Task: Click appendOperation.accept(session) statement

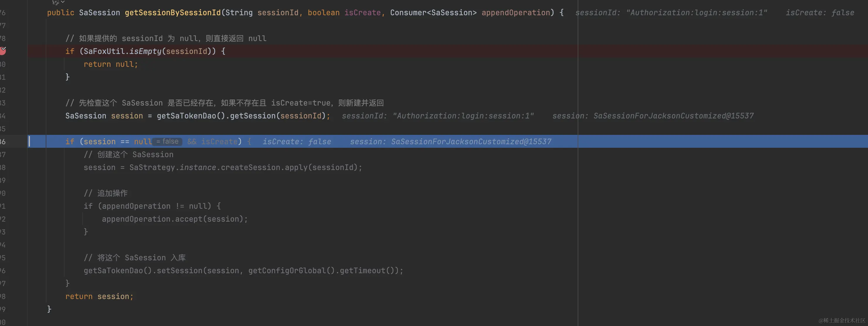Action: pos(174,219)
